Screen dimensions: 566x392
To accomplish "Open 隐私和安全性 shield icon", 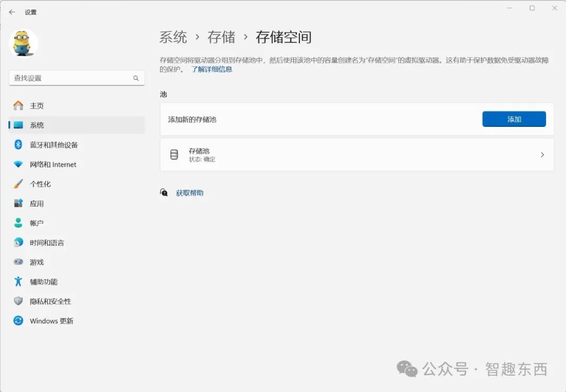I will coord(18,301).
